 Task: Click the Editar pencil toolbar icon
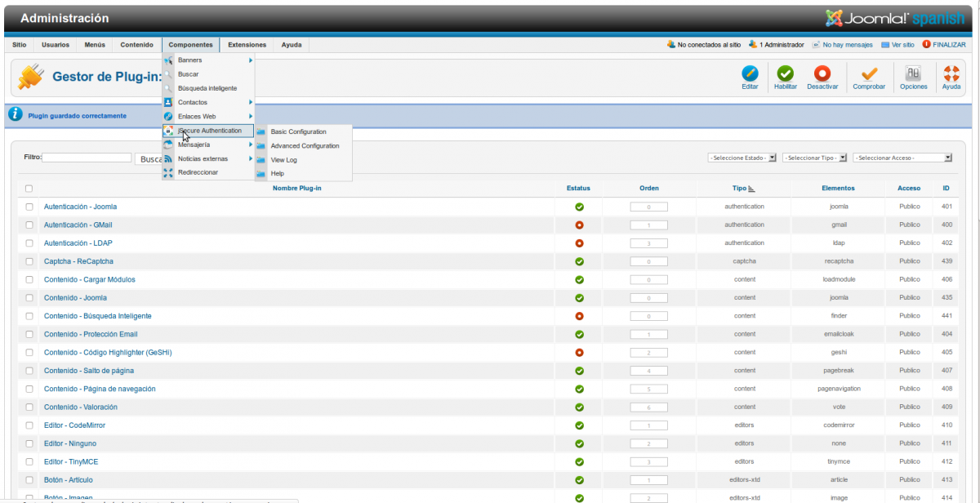click(x=750, y=74)
